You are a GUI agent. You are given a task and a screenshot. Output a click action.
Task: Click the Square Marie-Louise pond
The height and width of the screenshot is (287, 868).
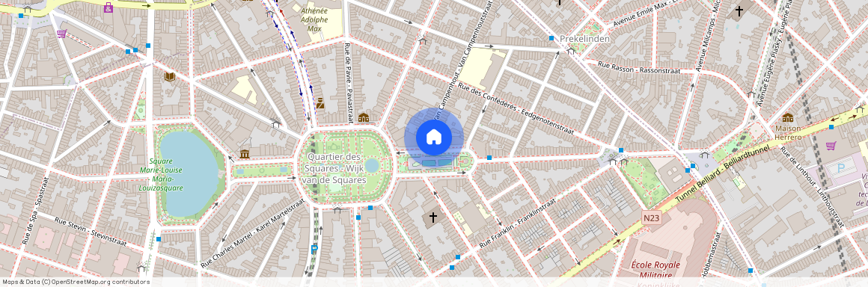pos(189,173)
